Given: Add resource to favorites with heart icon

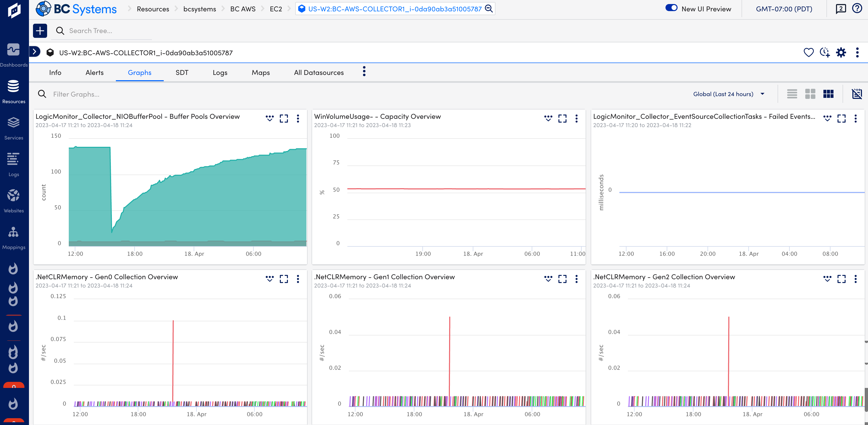Looking at the screenshot, I should point(808,53).
